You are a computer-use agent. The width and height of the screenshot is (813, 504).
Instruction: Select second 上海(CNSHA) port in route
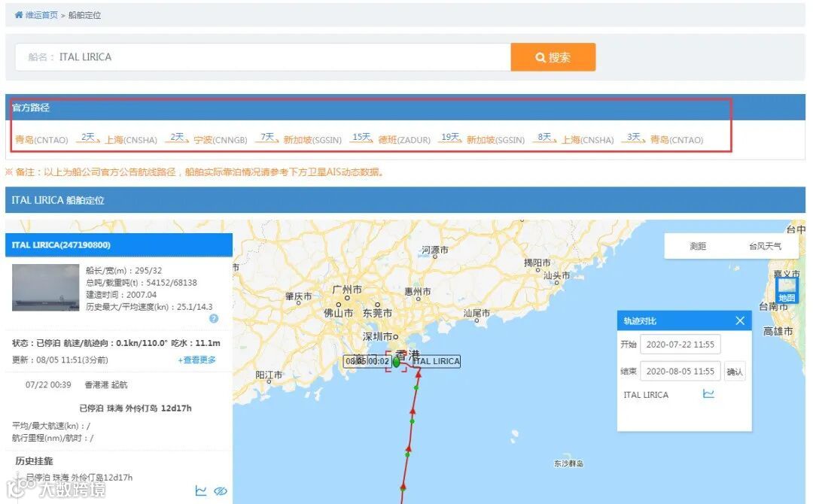coord(588,140)
